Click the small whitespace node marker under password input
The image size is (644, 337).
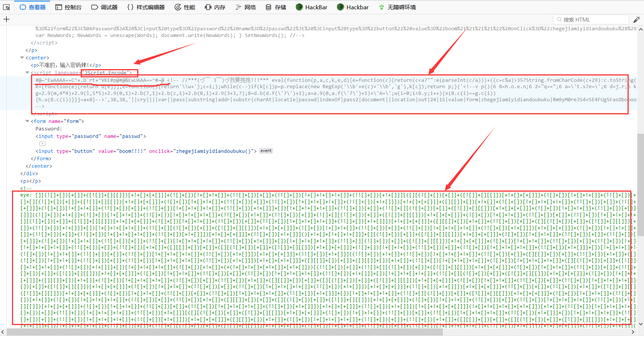click(42, 144)
